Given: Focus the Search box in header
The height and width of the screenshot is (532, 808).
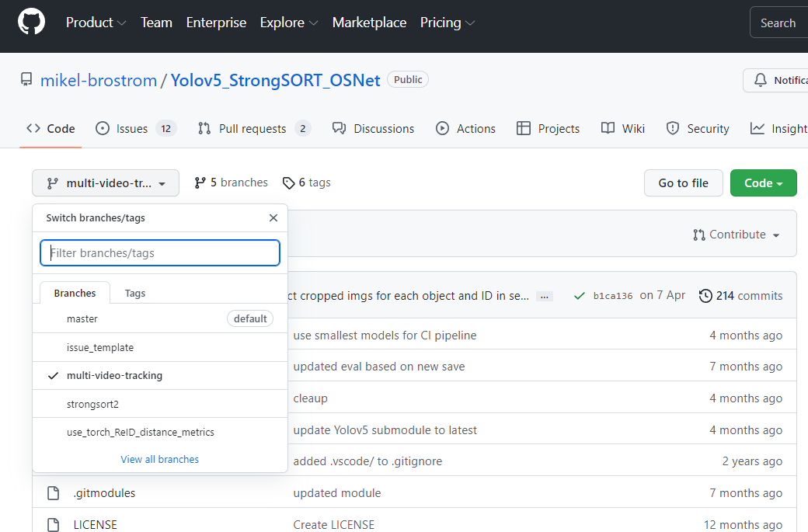Looking at the screenshot, I should (778, 23).
